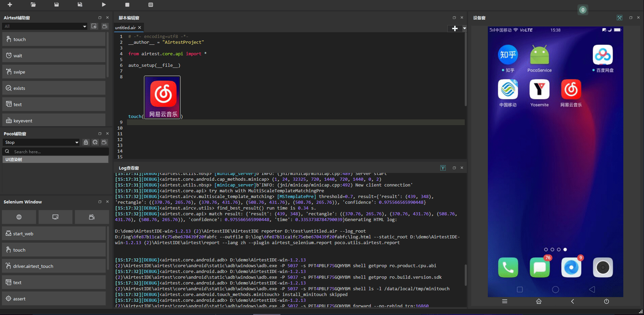Open the report viewer icon in top toolbar

click(x=151, y=5)
